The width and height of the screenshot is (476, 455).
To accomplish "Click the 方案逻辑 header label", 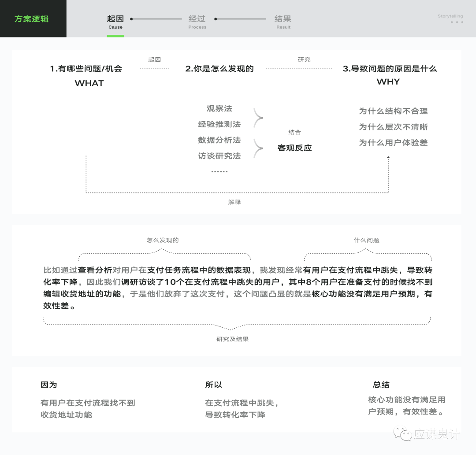I will click(32, 19).
